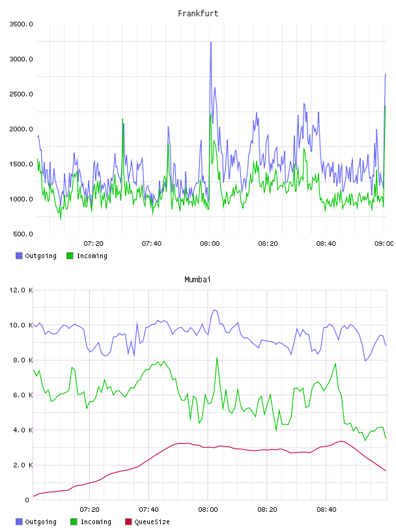Click the 1500.0 y-axis label in Frankfurt chart

[x=21, y=164]
